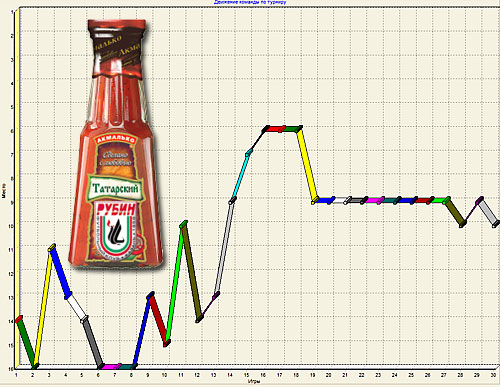The width and height of the screenshot is (500, 387).
Task: Click the red flat segment at place 6
Action: (274, 129)
